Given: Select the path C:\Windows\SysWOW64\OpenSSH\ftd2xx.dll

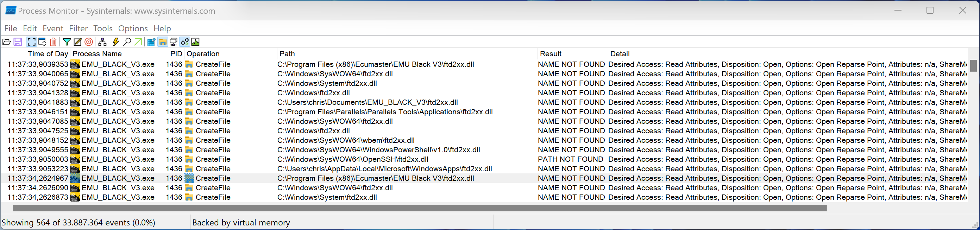Looking at the screenshot, I should (353, 160).
